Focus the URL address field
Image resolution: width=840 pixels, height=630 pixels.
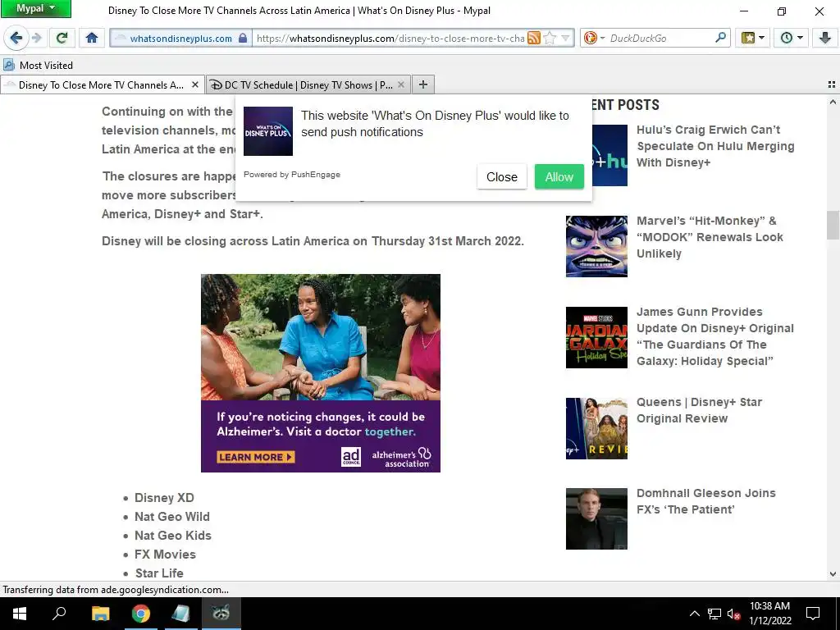click(390, 38)
